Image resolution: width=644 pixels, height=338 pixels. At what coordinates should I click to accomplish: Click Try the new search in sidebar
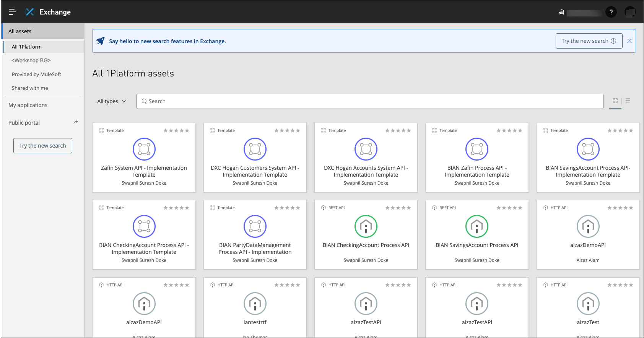43,146
